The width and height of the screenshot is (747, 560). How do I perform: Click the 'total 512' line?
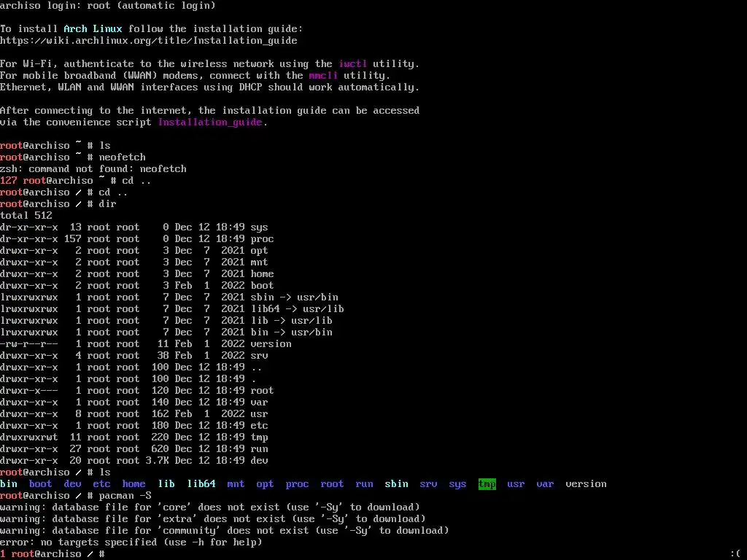pos(26,215)
